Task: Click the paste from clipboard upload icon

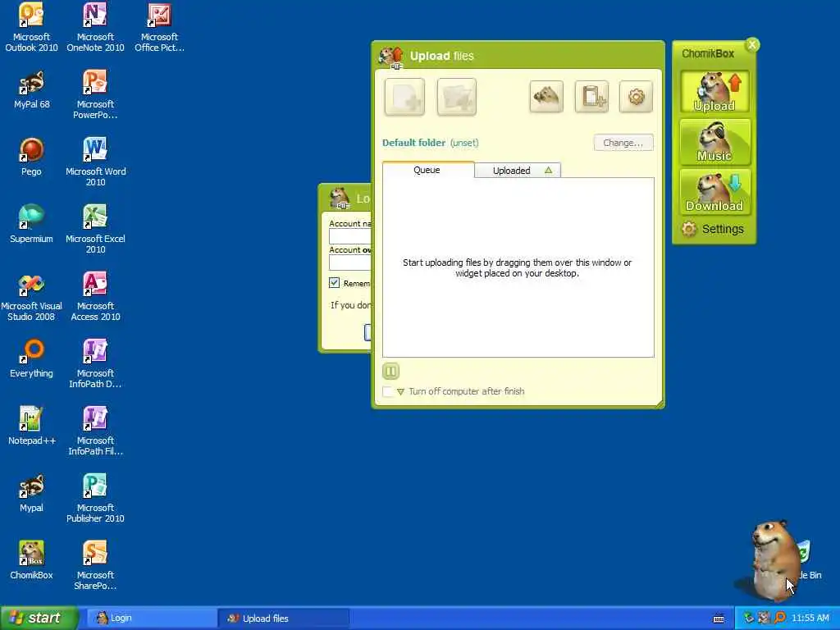Action: pyautogui.click(x=591, y=97)
